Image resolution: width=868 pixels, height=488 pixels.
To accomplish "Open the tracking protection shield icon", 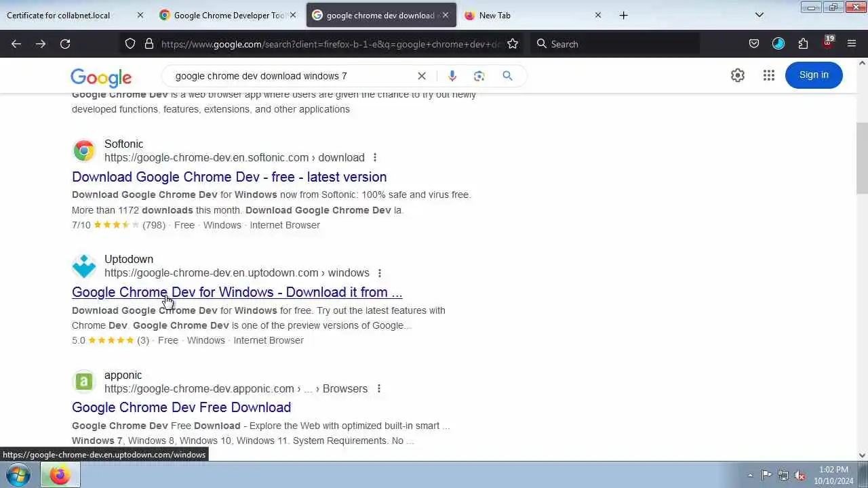I will [130, 44].
